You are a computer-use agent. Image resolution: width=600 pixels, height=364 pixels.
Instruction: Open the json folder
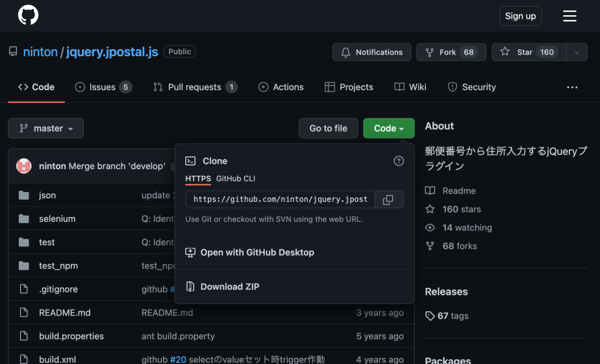(47, 195)
